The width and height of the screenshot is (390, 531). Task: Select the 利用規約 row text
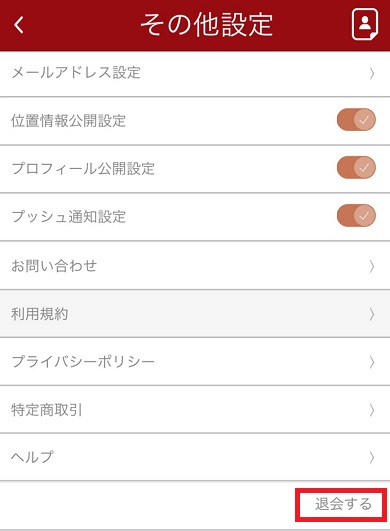pos(40,314)
